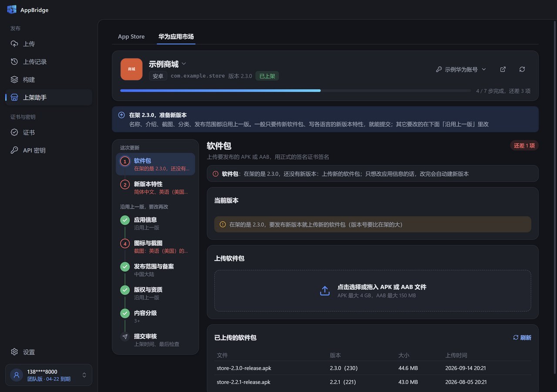Viewport: 557px width, 392px height.
Task: Open the 示例华为账号 account dropdown
Action: (461, 69)
